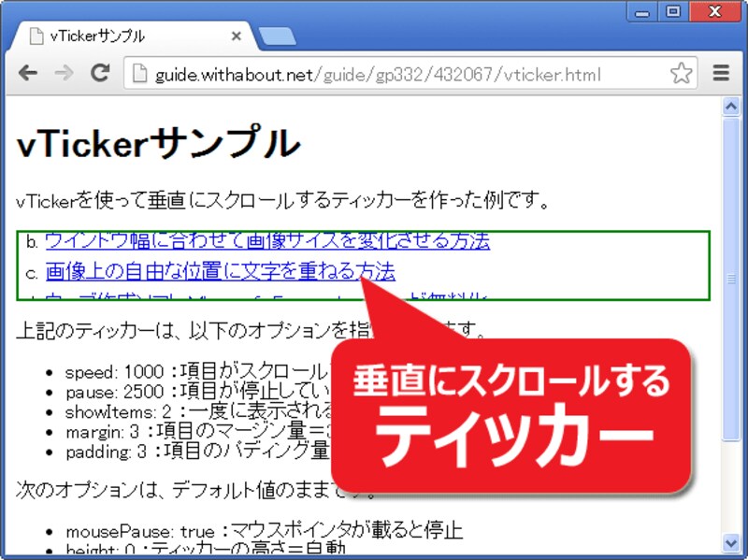The image size is (748, 560).
Task: Close the vTickerサンプル tab
Action: 237,36
